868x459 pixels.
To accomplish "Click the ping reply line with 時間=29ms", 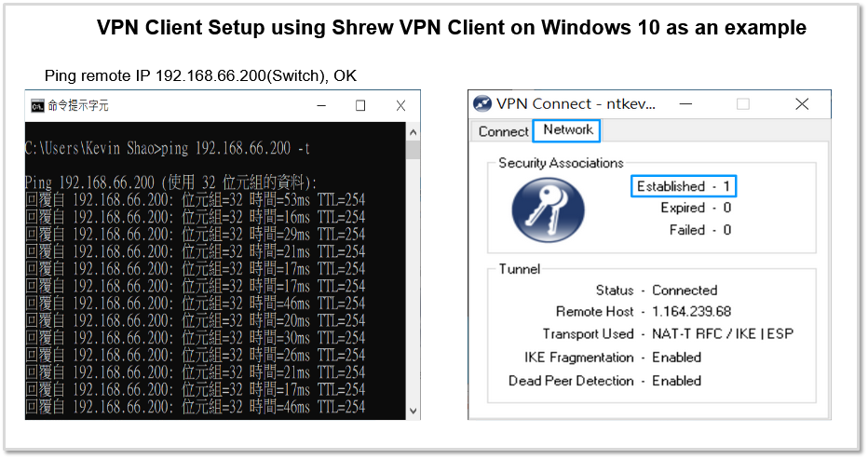I will pos(196,235).
